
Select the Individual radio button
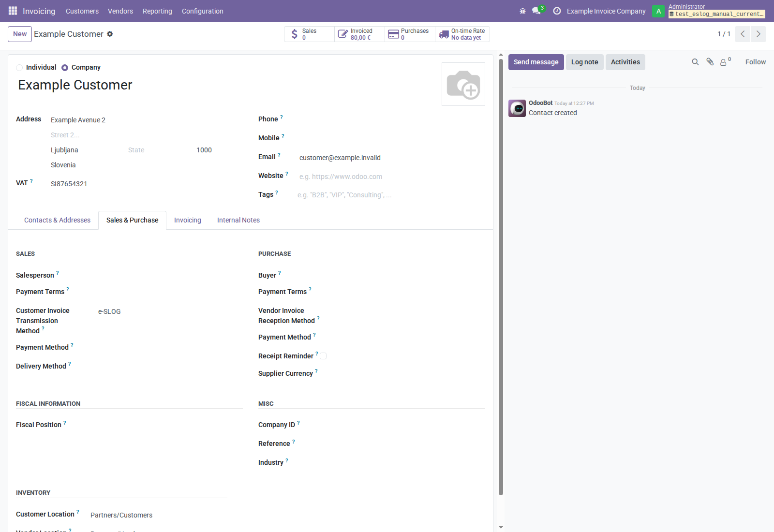pos(19,68)
